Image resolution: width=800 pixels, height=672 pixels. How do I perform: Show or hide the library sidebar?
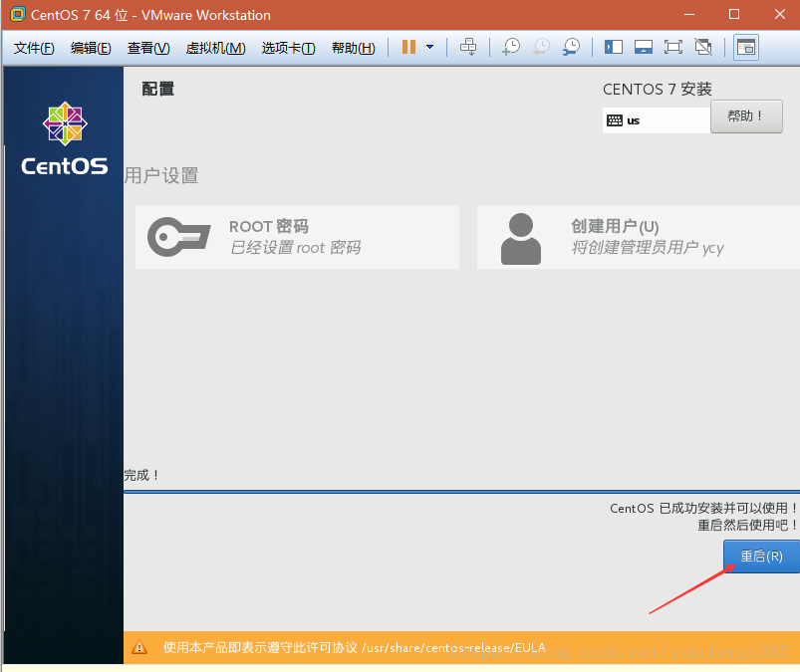[x=614, y=48]
